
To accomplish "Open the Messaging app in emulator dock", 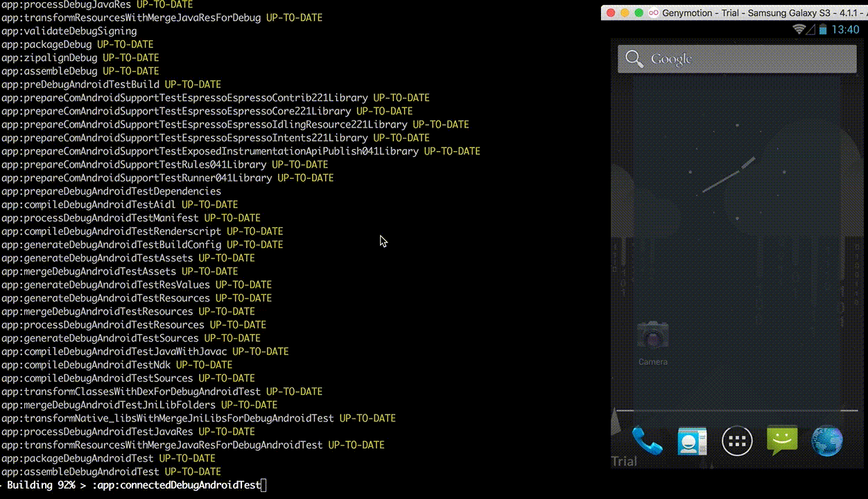I will (782, 440).
